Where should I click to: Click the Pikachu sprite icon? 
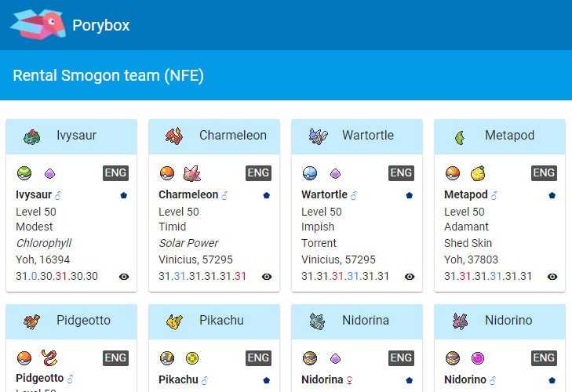(x=174, y=321)
